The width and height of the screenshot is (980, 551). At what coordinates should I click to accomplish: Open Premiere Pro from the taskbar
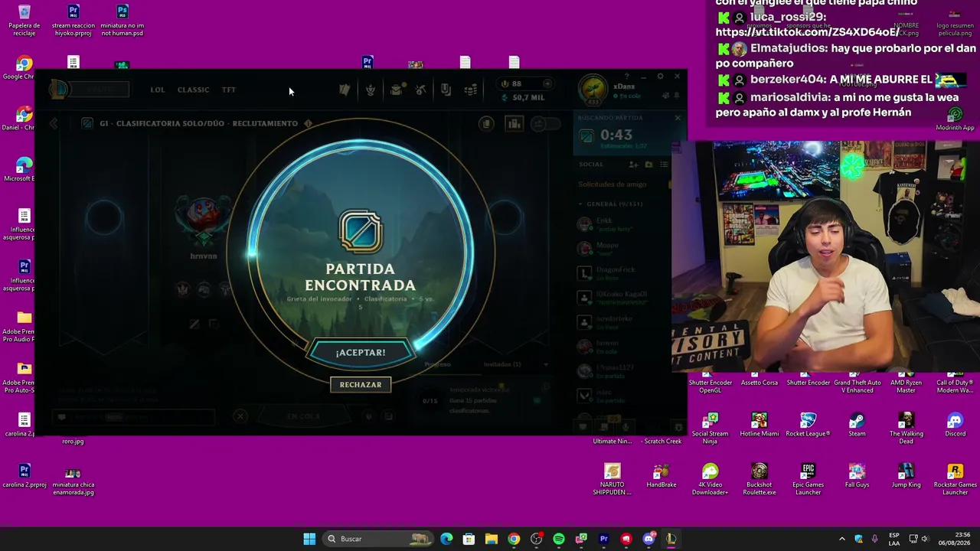[x=604, y=539]
